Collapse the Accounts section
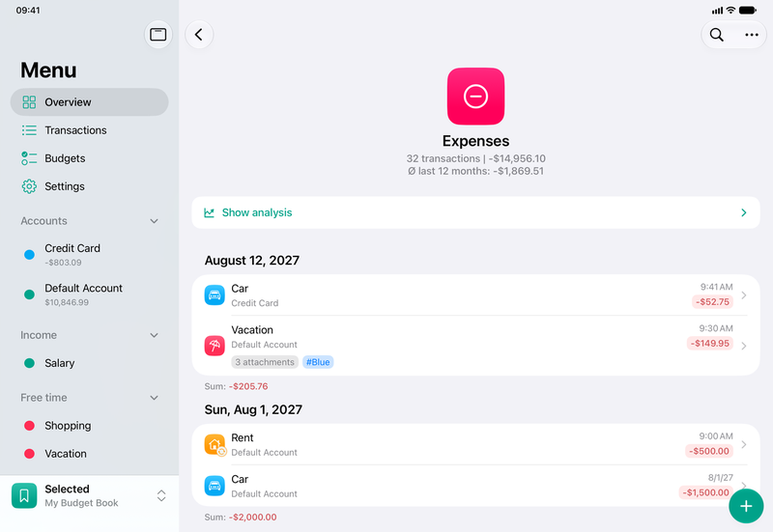This screenshot has height=532, width=773. point(154,221)
